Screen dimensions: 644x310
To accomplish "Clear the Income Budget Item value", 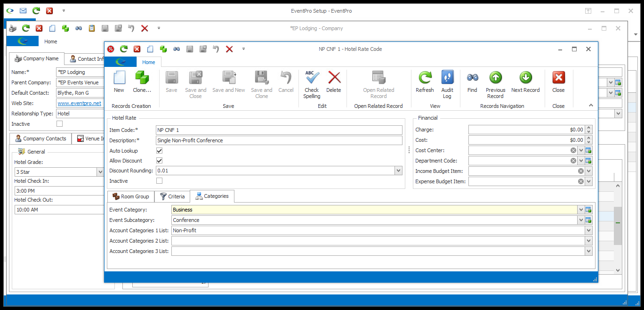I will tap(580, 171).
